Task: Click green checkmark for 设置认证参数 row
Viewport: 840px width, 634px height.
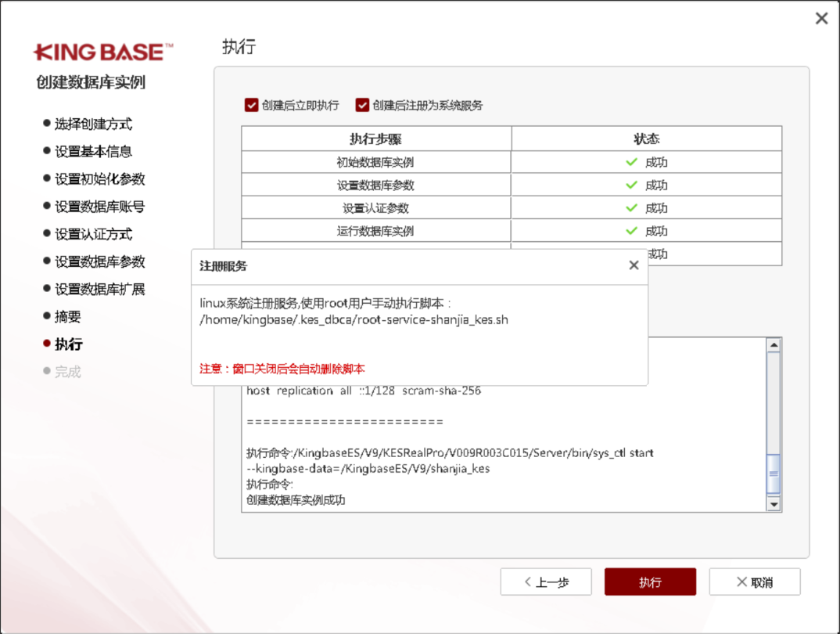Action: pos(632,208)
